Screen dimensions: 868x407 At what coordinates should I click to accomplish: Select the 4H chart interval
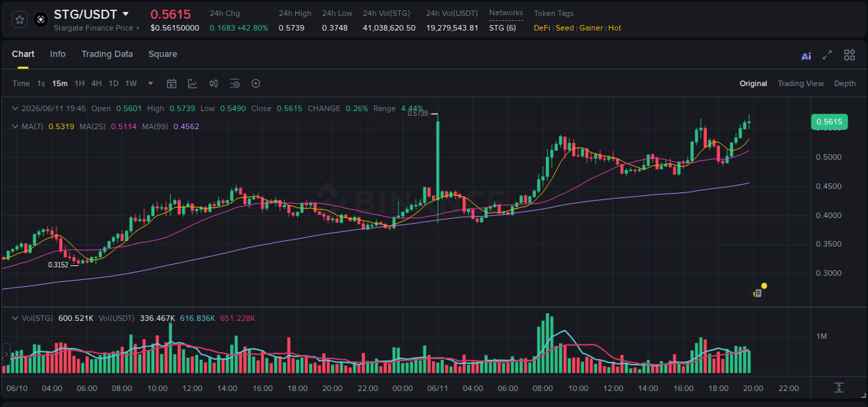(x=97, y=83)
